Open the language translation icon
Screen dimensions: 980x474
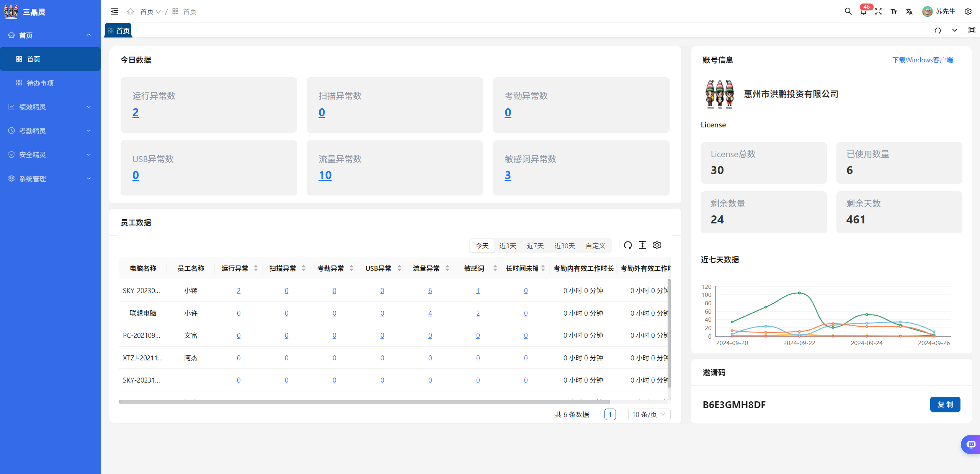(909, 11)
